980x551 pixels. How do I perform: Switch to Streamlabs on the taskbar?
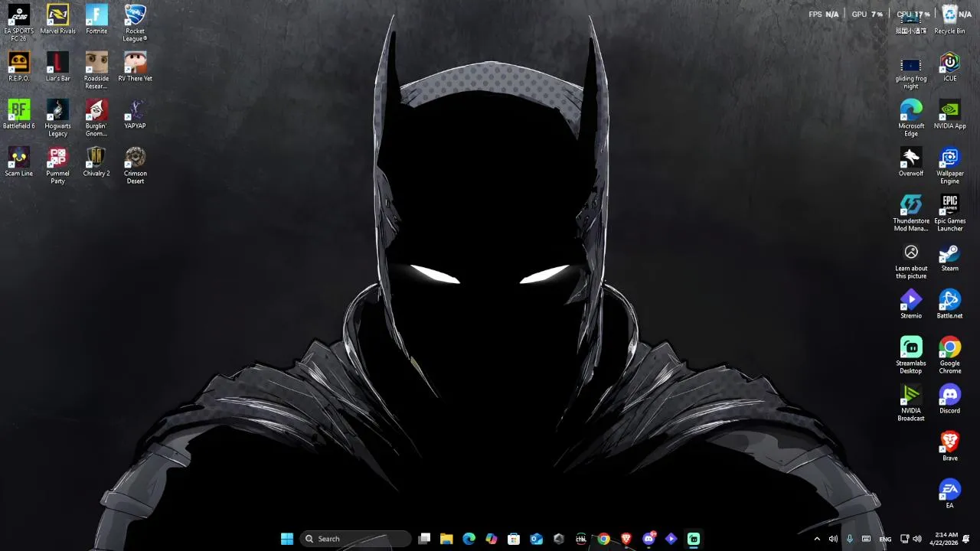(x=694, y=539)
